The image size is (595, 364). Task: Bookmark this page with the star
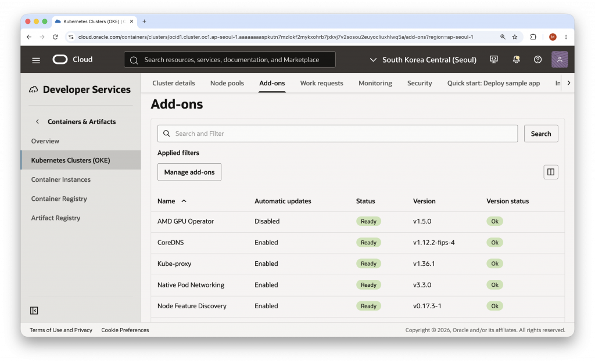click(515, 37)
